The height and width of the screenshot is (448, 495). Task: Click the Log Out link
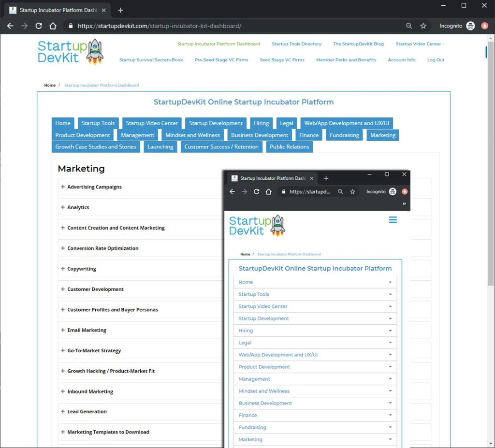click(436, 60)
